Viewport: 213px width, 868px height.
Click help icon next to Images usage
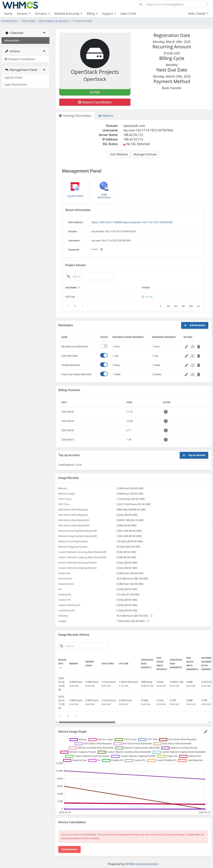148,621
